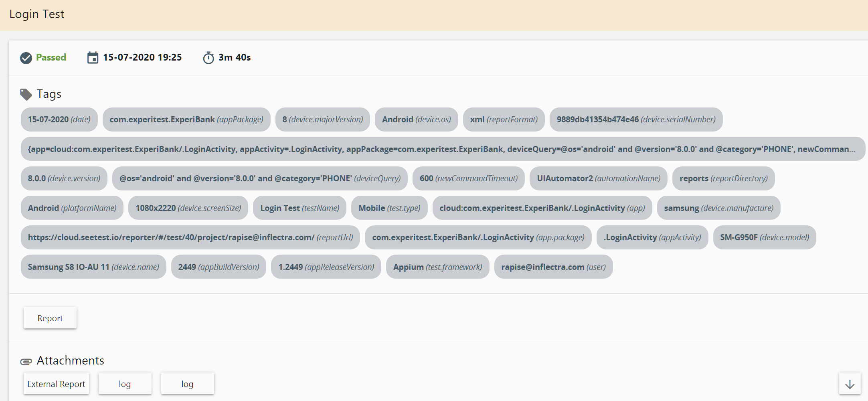
Task: Click the stopwatch duration icon
Action: (x=208, y=58)
